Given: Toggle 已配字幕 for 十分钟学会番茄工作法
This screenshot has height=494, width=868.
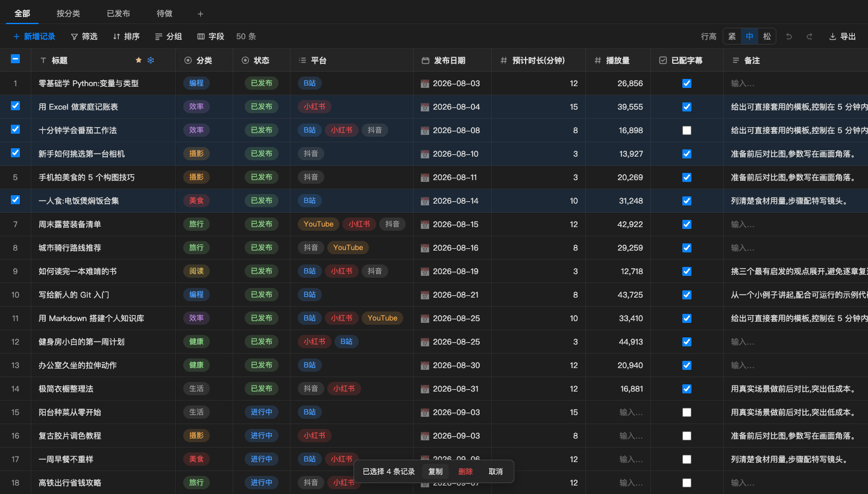Looking at the screenshot, I should tap(687, 131).
